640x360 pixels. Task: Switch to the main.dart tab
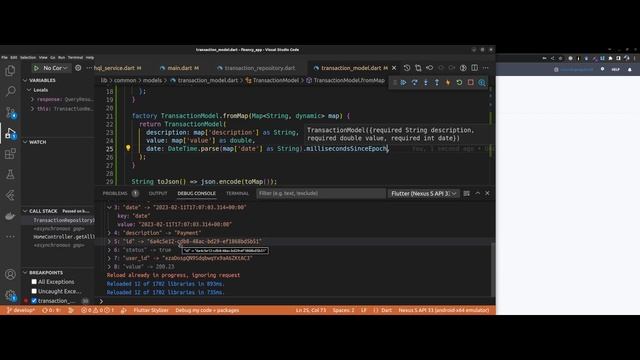click(x=179, y=68)
